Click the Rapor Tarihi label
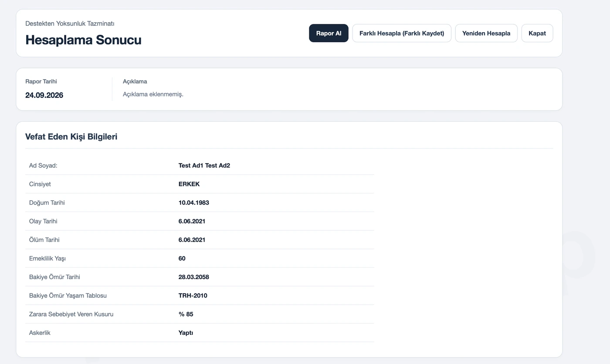Viewport: 610px width, 364px height. point(41,81)
